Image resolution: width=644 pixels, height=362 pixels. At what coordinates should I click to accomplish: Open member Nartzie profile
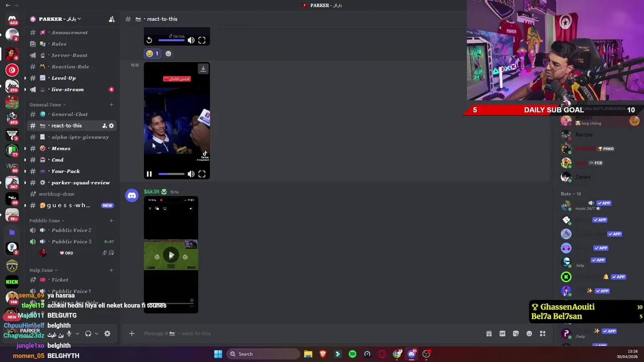click(x=584, y=135)
